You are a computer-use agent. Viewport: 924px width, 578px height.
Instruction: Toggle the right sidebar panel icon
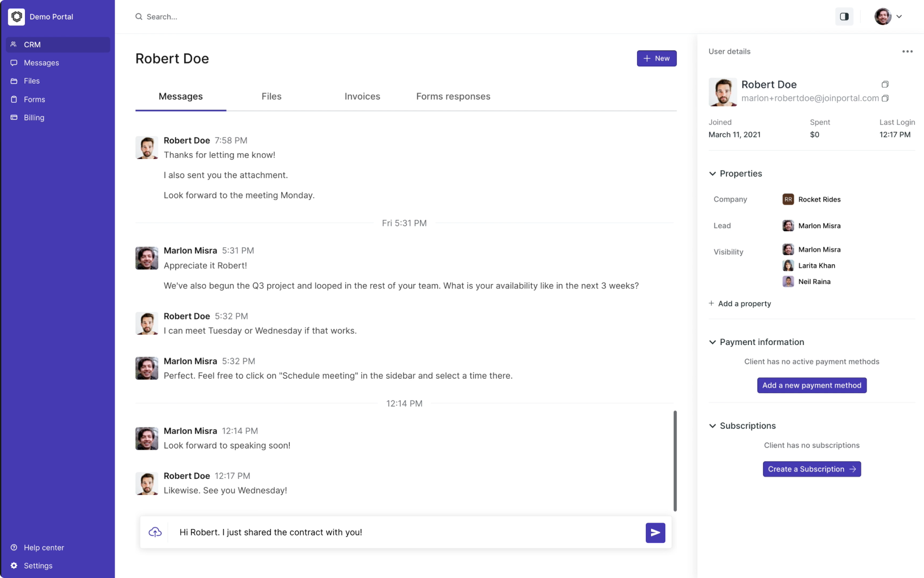click(844, 17)
